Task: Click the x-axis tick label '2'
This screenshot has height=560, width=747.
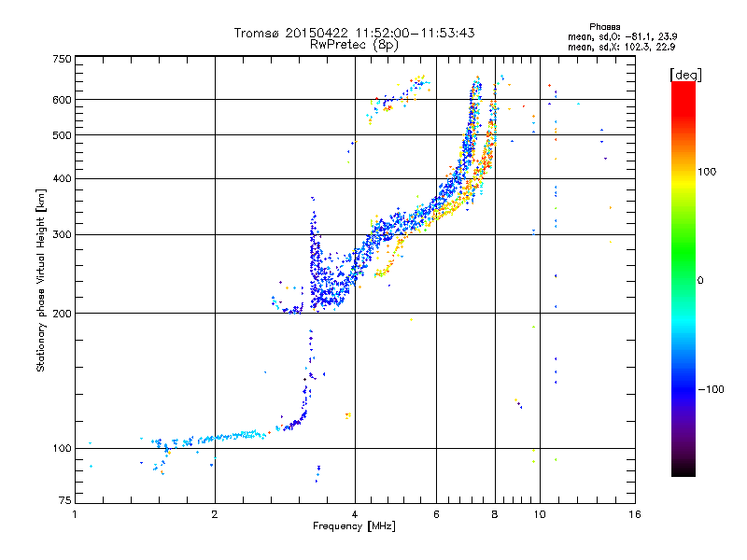Action: tap(215, 514)
